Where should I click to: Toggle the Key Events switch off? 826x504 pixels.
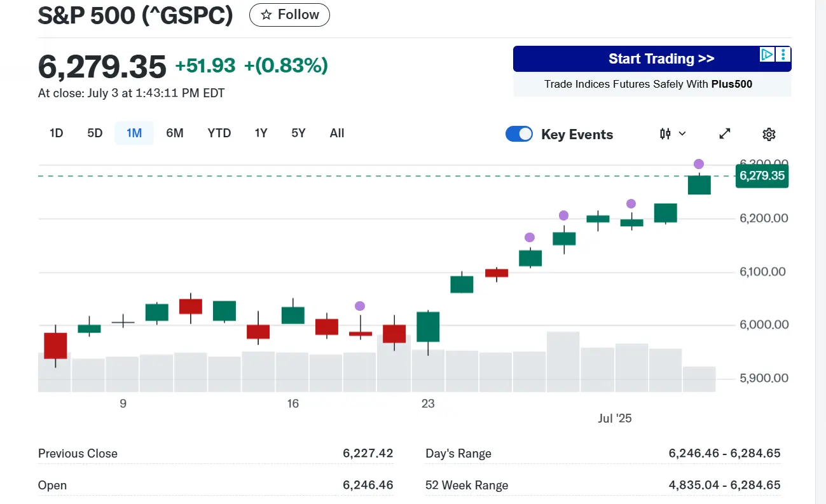tap(519, 134)
